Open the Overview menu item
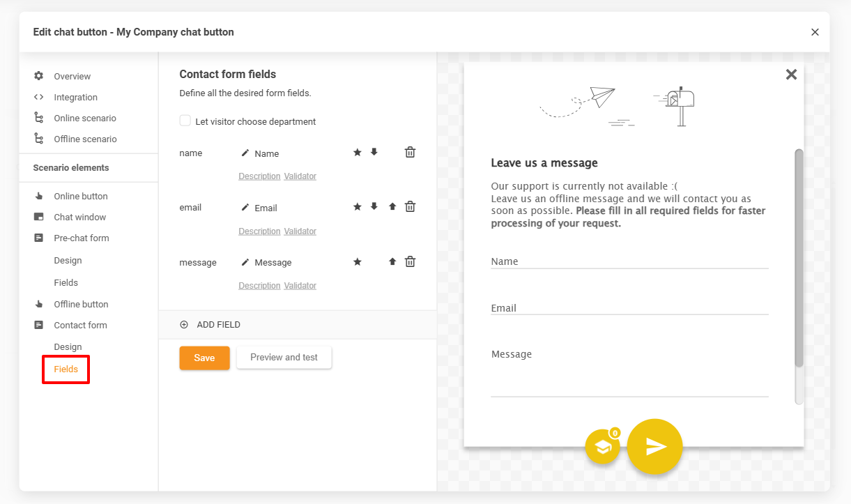Screen dimensions: 851x504 click(x=72, y=76)
